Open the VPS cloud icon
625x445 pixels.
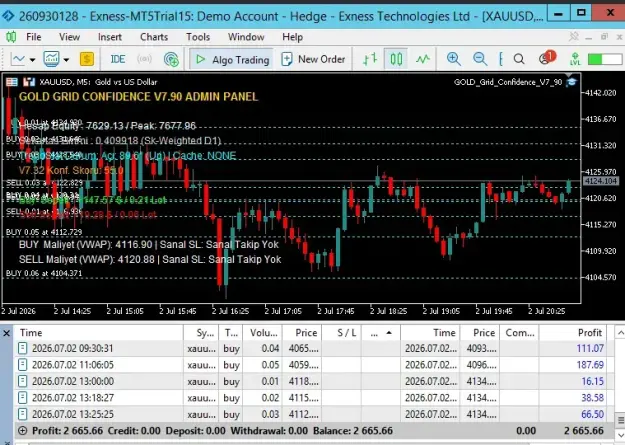(171, 59)
